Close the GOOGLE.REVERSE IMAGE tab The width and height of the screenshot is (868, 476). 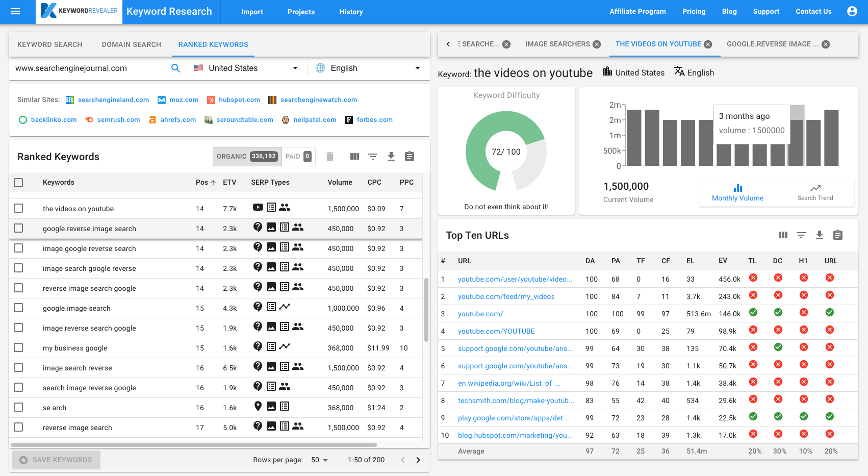tap(826, 44)
